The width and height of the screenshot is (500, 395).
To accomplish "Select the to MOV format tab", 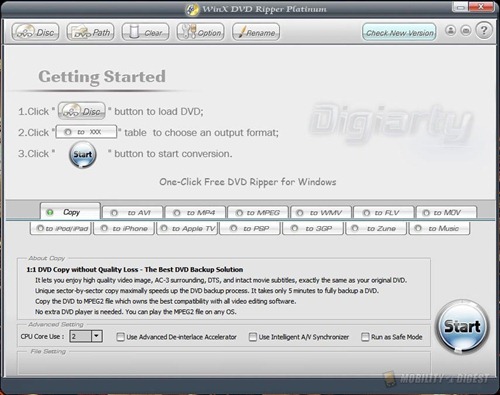I will 447,213.
